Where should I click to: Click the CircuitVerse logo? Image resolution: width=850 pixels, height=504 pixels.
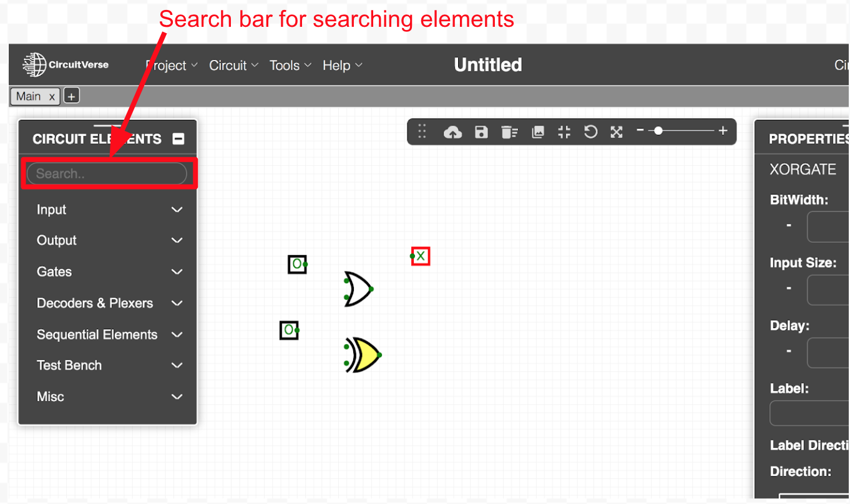click(66, 65)
